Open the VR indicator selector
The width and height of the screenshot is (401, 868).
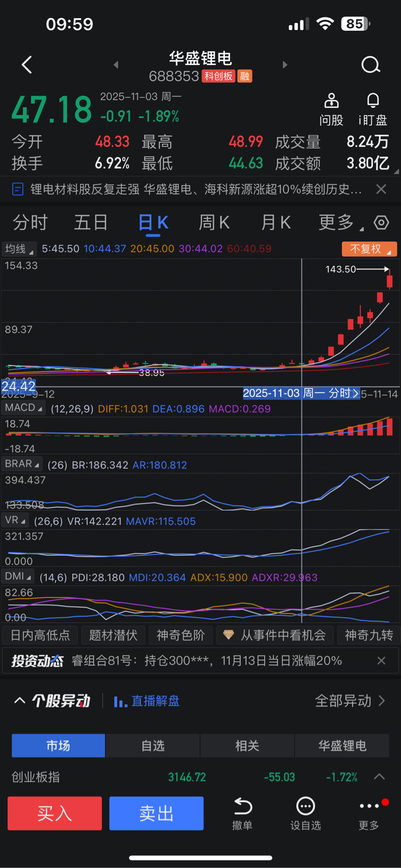click(x=15, y=520)
